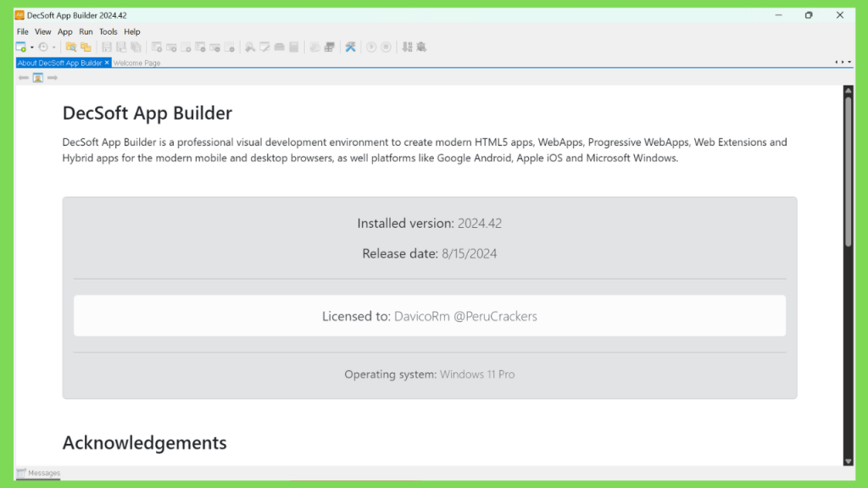Open the Messages panel at the bottom

[38, 473]
